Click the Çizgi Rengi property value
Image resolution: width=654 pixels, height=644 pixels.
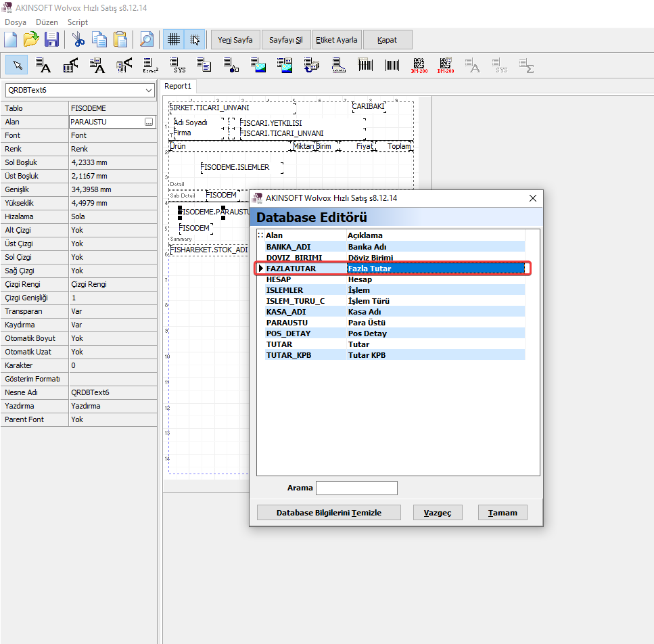(x=113, y=285)
